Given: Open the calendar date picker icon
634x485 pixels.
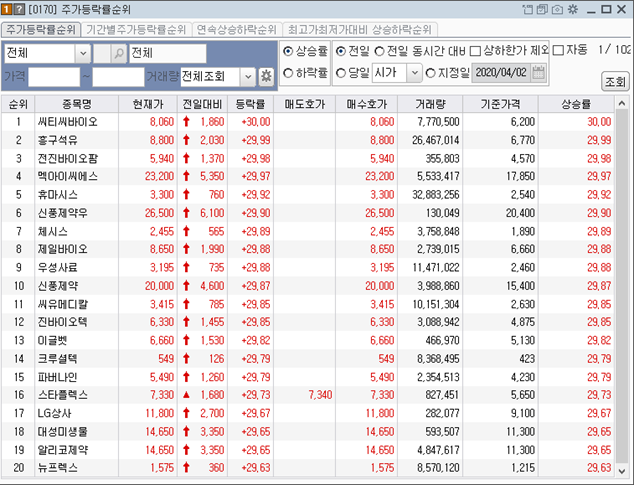Looking at the screenshot, I should click(538, 73).
